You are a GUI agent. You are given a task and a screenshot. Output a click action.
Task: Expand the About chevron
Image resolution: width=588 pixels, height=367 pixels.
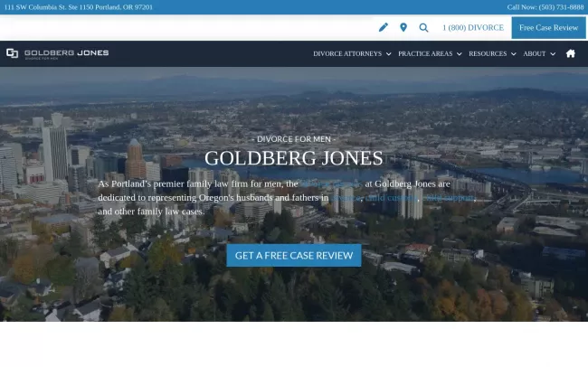click(553, 54)
